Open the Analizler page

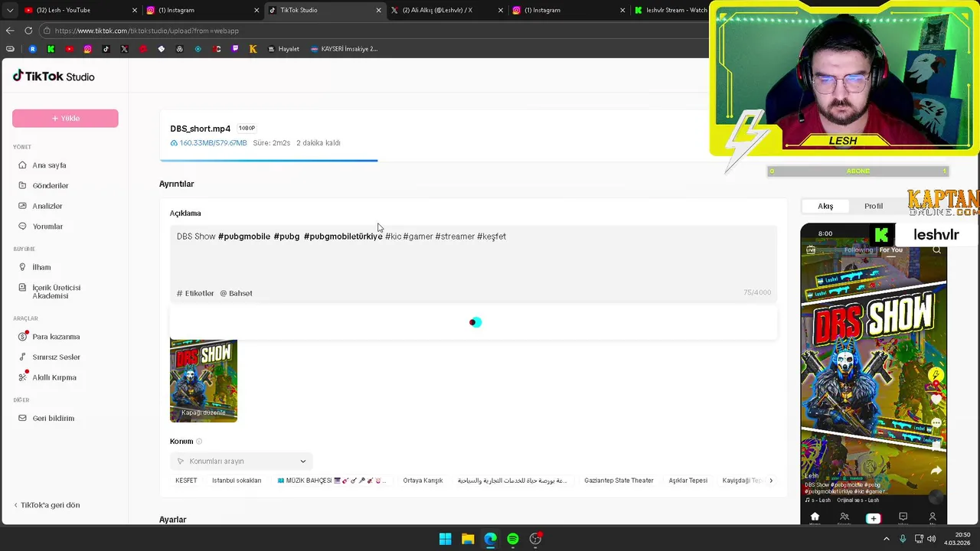click(47, 206)
